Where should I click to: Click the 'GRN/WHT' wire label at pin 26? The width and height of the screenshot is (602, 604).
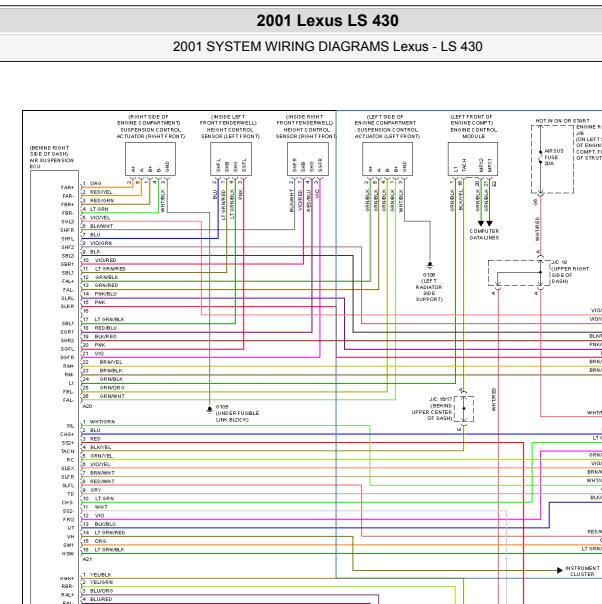pyautogui.click(x=112, y=396)
